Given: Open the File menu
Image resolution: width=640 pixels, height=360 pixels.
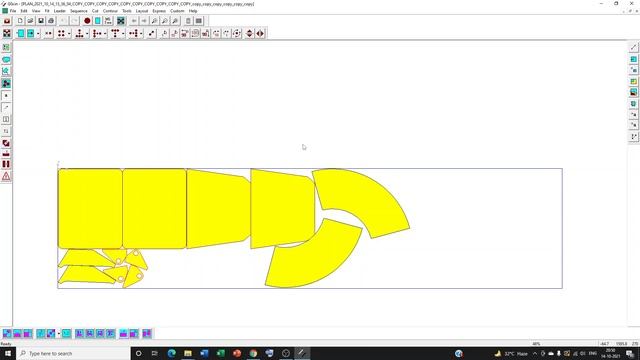Looking at the screenshot, I should (13, 11).
